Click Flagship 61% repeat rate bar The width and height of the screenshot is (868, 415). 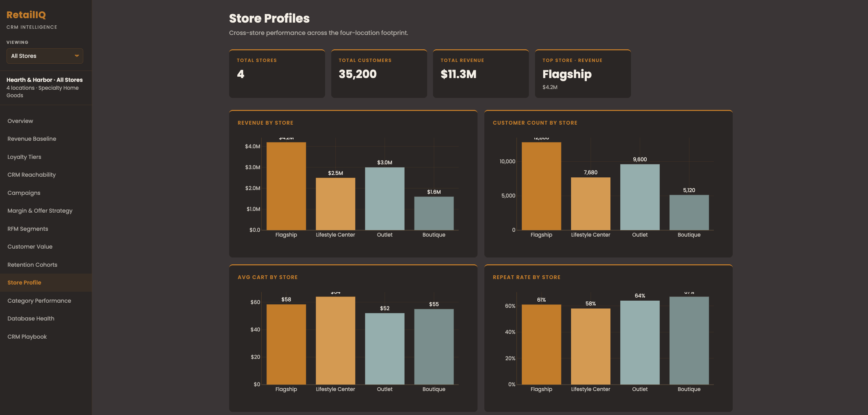pos(542,344)
